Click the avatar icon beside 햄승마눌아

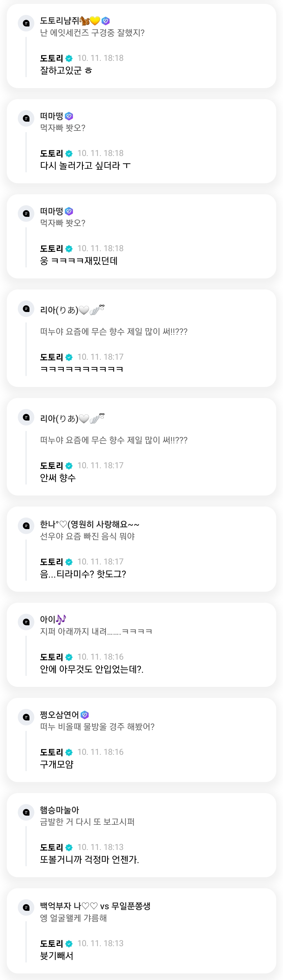[26, 812]
